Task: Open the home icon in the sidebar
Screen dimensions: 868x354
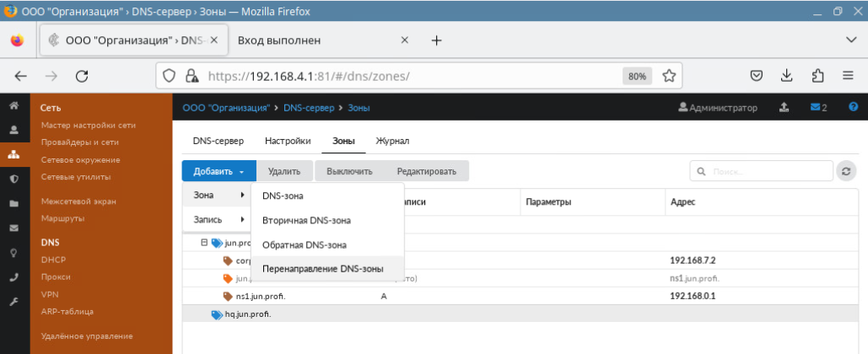Action: pyautogui.click(x=13, y=107)
